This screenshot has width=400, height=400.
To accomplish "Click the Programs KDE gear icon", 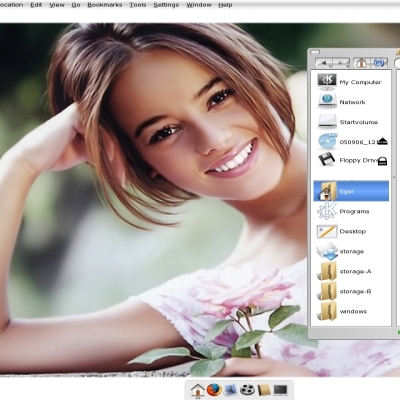I will pyautogui.click(x=327, y=211).
